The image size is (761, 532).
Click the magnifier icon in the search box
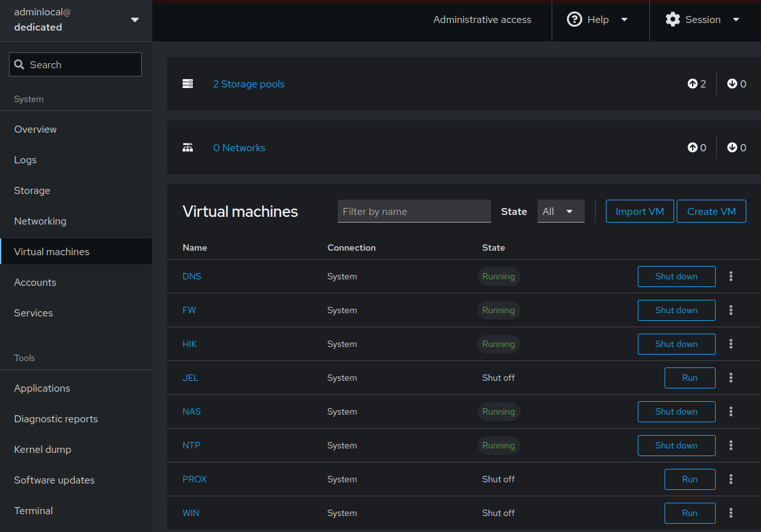coord(20,64)
